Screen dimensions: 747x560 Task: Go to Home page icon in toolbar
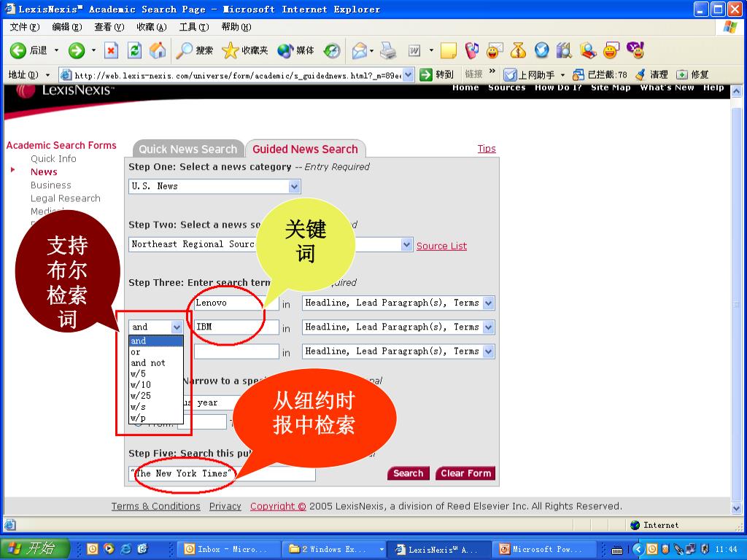pos(158,50)
